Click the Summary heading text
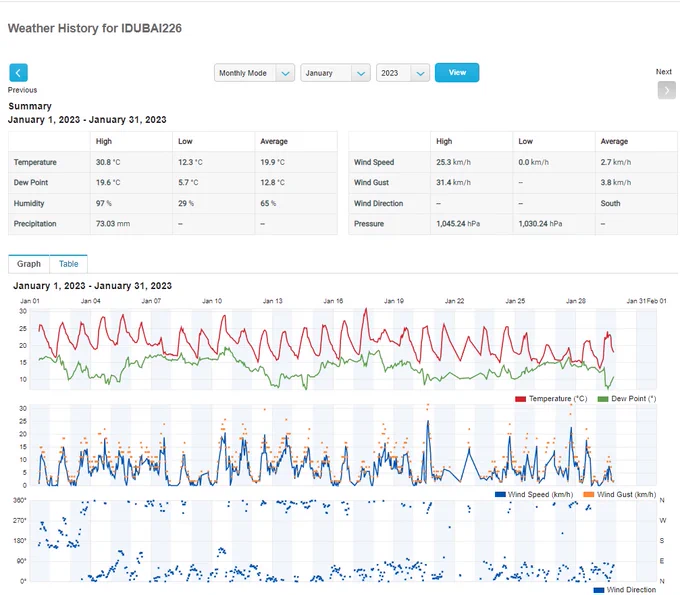Screen dimensions: 680x595 tap(30, 106)
